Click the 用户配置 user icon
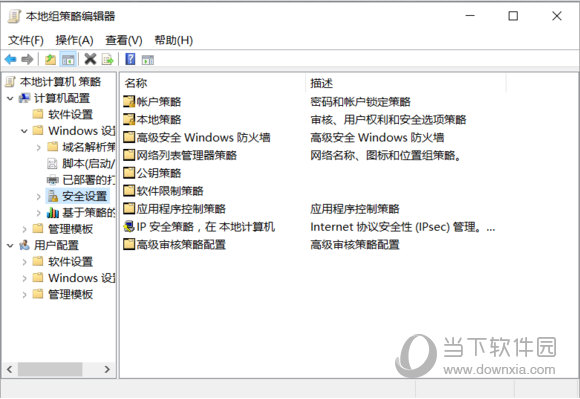Image resolution: width=580 pixels, height=399 pixels. (x=24, y=245)
